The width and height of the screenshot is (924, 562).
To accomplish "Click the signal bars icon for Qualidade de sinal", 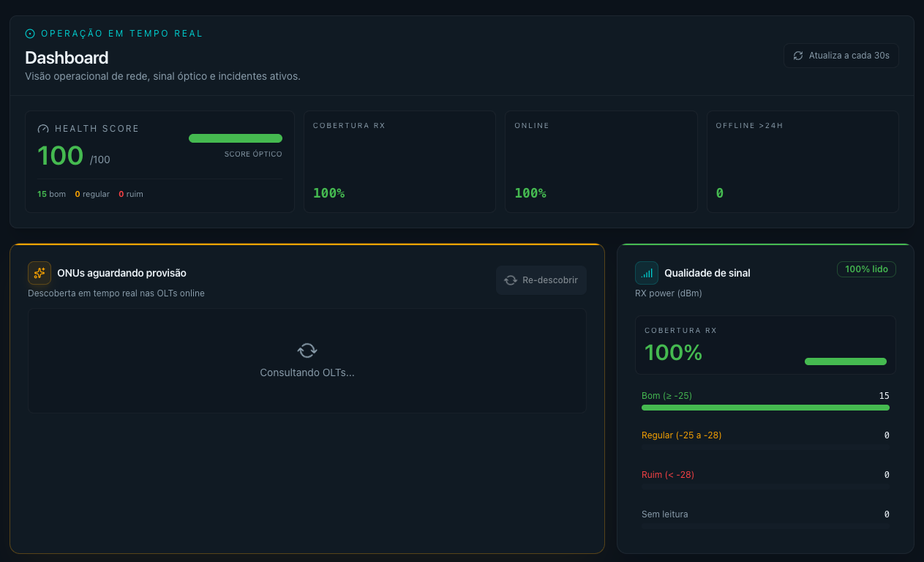I will point(647,273).
